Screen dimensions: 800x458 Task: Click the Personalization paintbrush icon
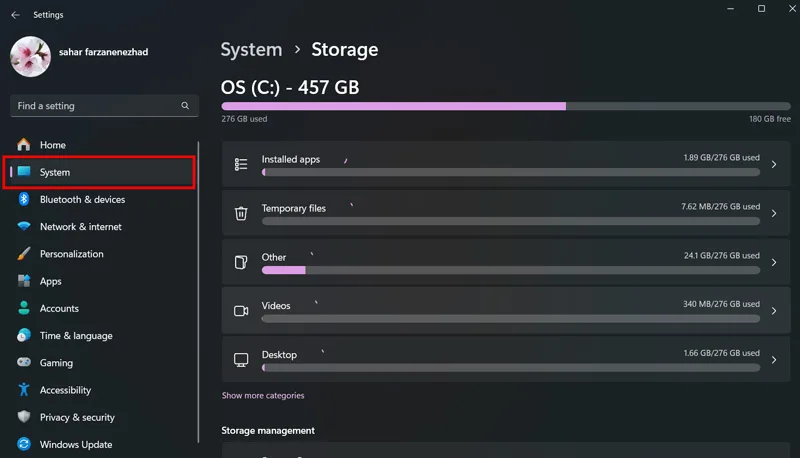tap(24, 253)
